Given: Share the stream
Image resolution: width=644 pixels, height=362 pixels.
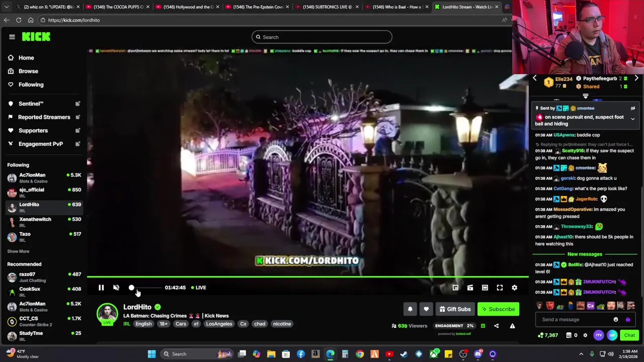Looking at the screenshot, I should [x=496, y=326].
